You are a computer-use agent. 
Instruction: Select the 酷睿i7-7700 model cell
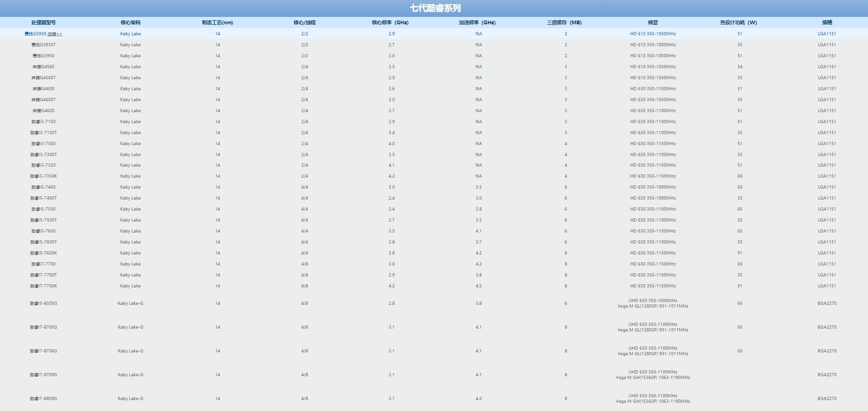(x=43, y=264)
